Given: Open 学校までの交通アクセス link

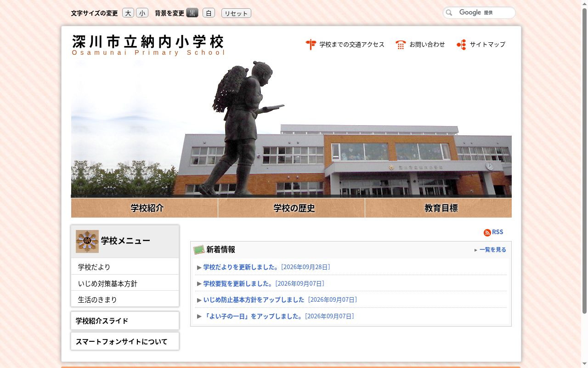Looking at the screenshot, I should pyautogui.click(x=352, y=45).
